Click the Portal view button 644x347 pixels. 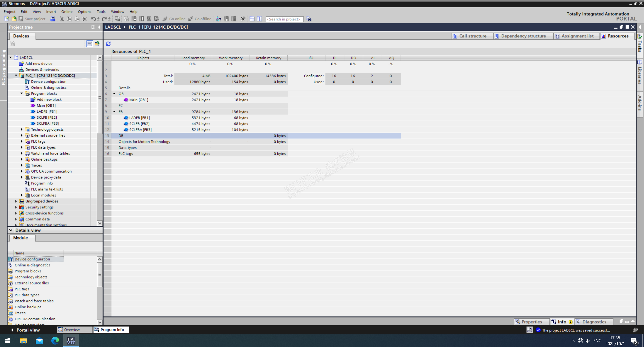[26, 330]
